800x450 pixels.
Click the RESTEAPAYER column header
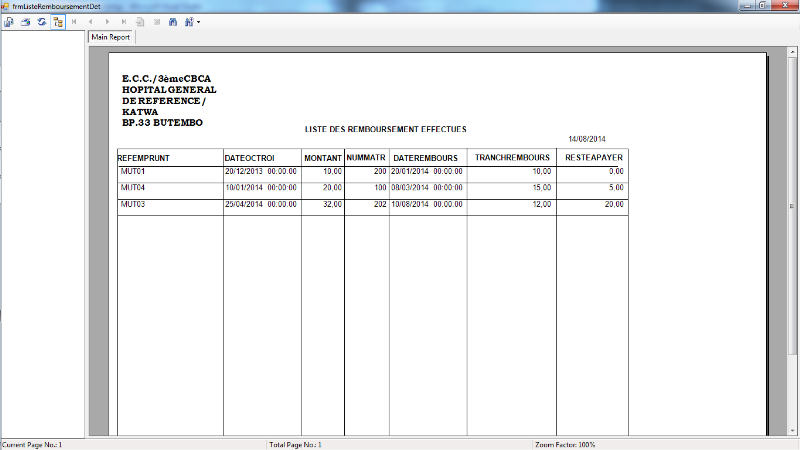pos(594,158)
